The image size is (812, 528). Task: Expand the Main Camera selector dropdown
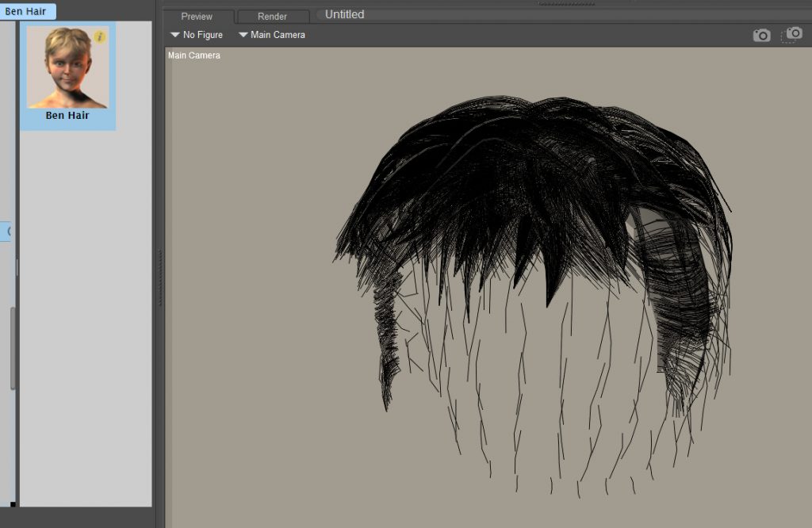271,35
